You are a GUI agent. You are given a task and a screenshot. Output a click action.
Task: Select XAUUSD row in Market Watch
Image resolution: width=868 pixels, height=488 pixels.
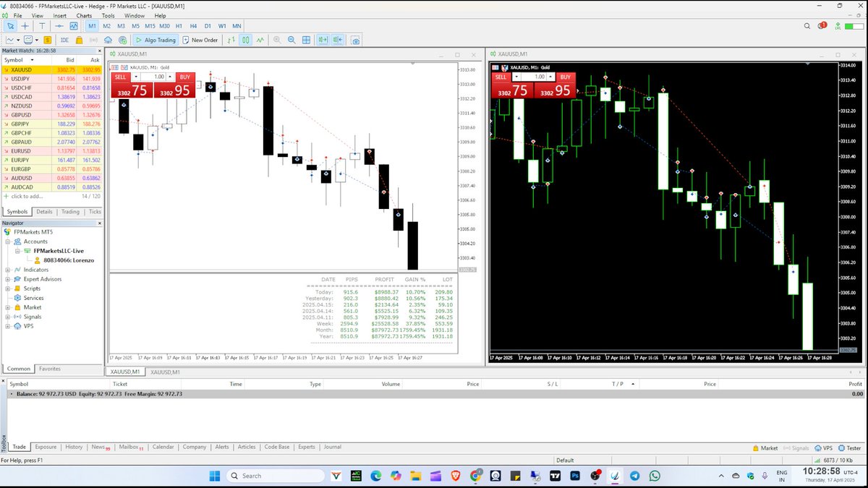[x=52, y=69]
